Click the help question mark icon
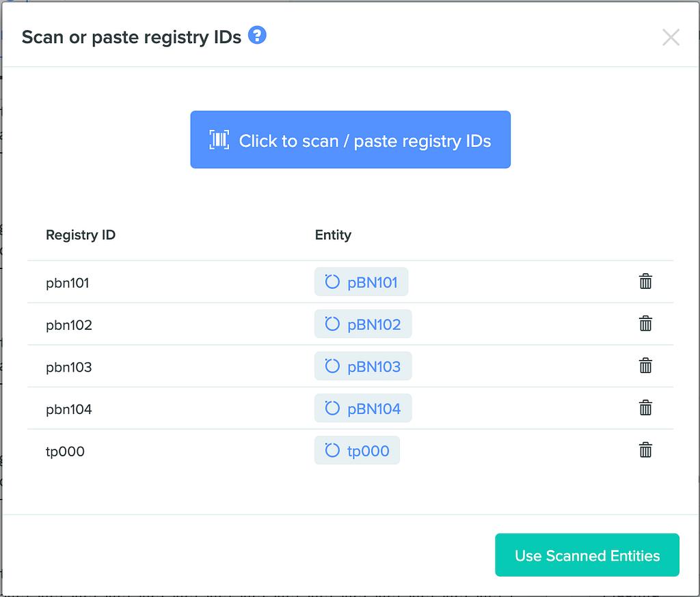 click(257, 35)
